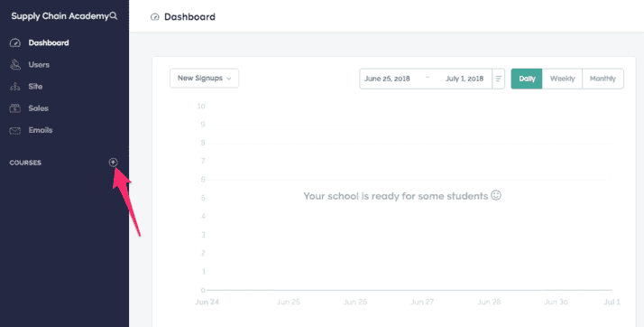This screenshot has width=644, height=327.
Task: Click the Jun 27 axis label
Action: coord(422,302)
